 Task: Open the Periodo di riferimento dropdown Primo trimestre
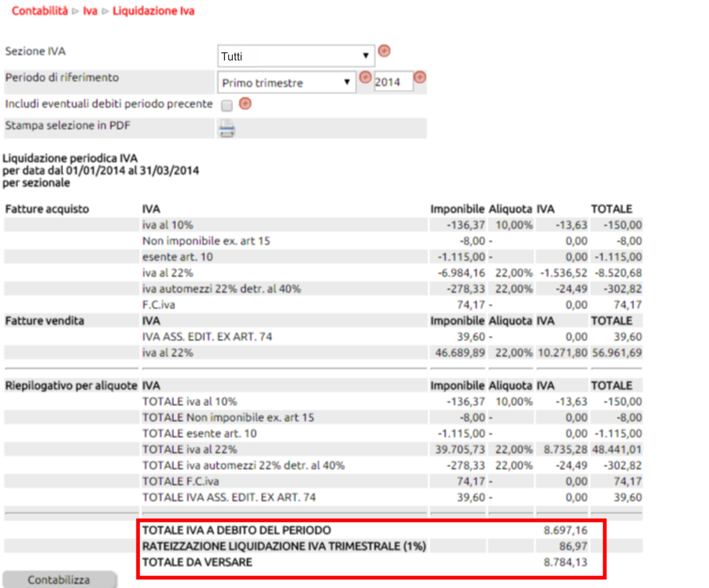point(287,83)
